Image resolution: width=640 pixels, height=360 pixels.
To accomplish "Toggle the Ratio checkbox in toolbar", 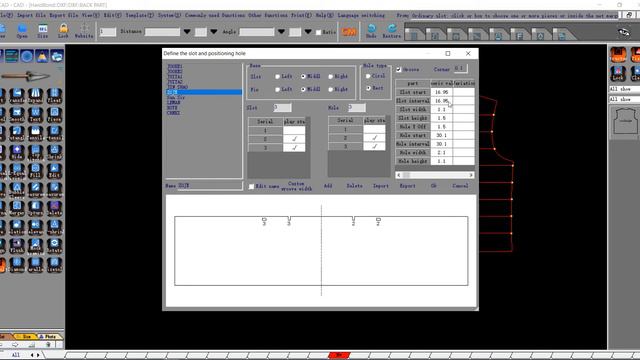I will [318, 32].
